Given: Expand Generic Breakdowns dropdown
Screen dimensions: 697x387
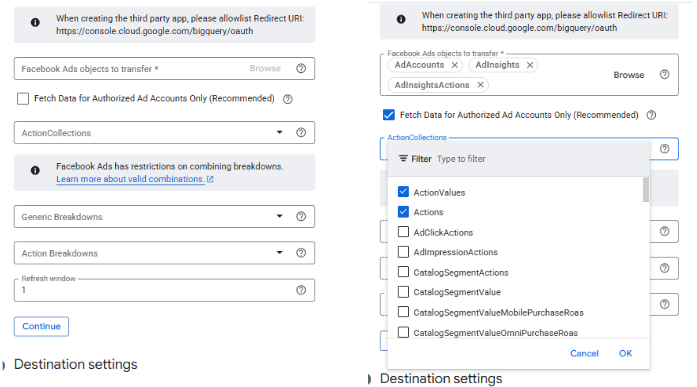Looking at the screenshot, I should pyautogui.click(x=279, y=216).
